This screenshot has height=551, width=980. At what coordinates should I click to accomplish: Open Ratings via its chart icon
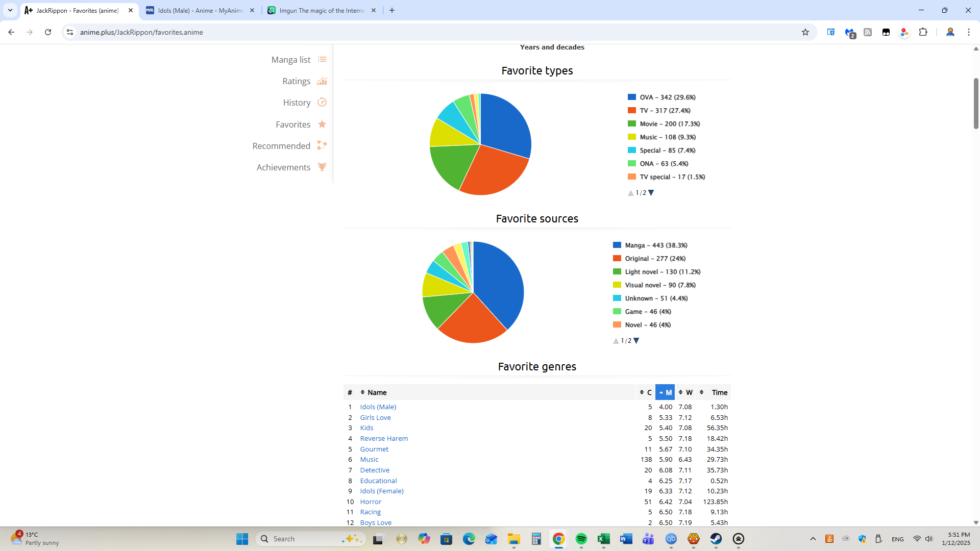322,81
